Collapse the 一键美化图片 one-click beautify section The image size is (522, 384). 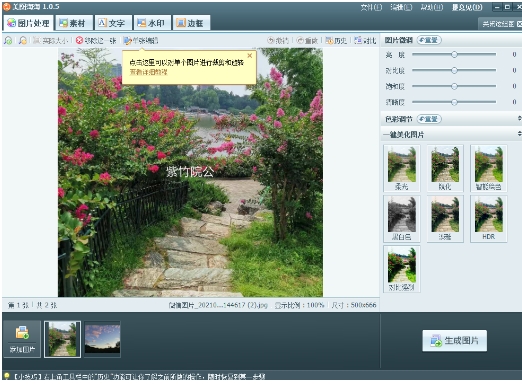[519, 134]
